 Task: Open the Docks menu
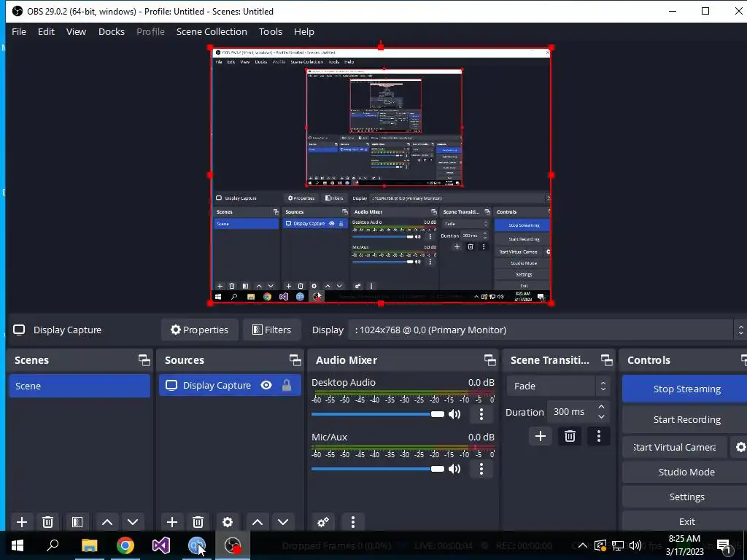pyautogui.click(x=112, y=31)
